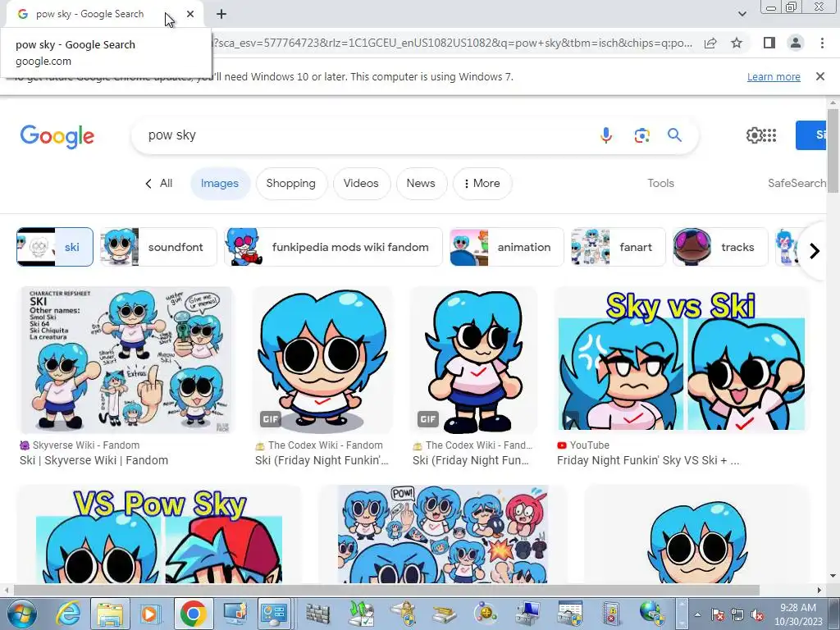Click Learn more about Chrome updates
The height and width of the screenshot is (630, 840).
coord(774,76)
